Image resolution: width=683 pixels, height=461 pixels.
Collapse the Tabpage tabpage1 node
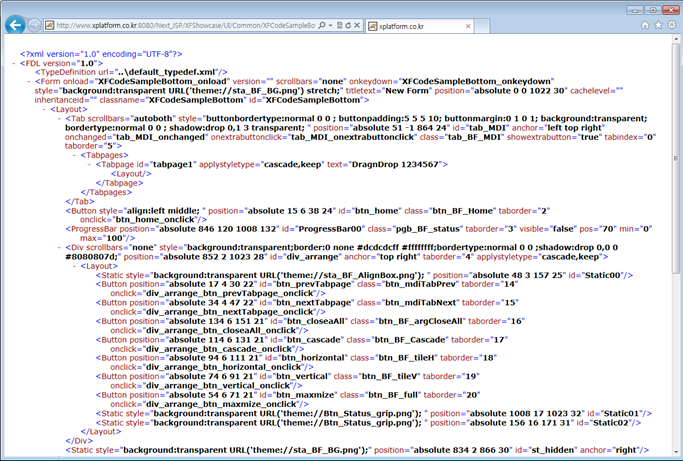pos(89,165)
